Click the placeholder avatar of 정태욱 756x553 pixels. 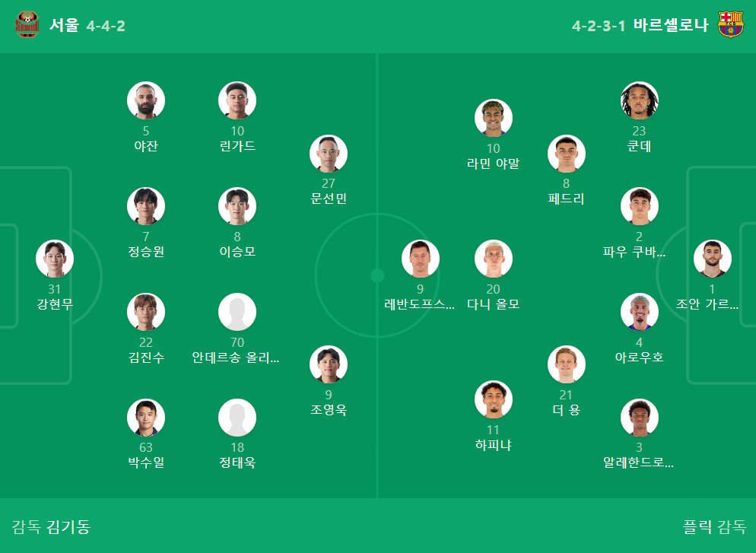(x=237, y=418)
